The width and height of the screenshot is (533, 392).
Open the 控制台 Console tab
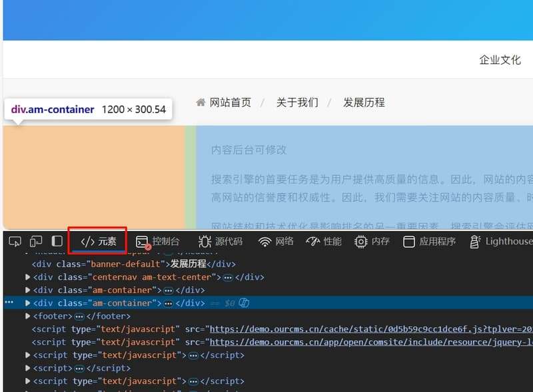(157, 242)
